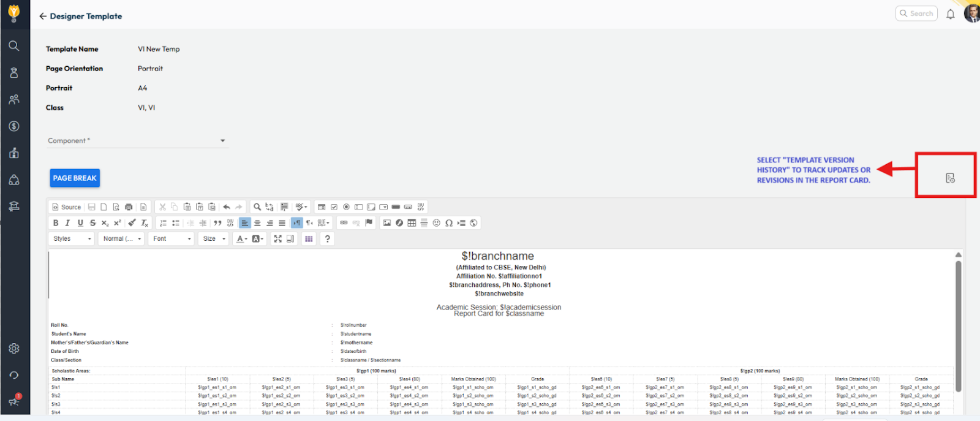Switch editor to Source view
The image size is (980, 421).
(x=66, y=207)
